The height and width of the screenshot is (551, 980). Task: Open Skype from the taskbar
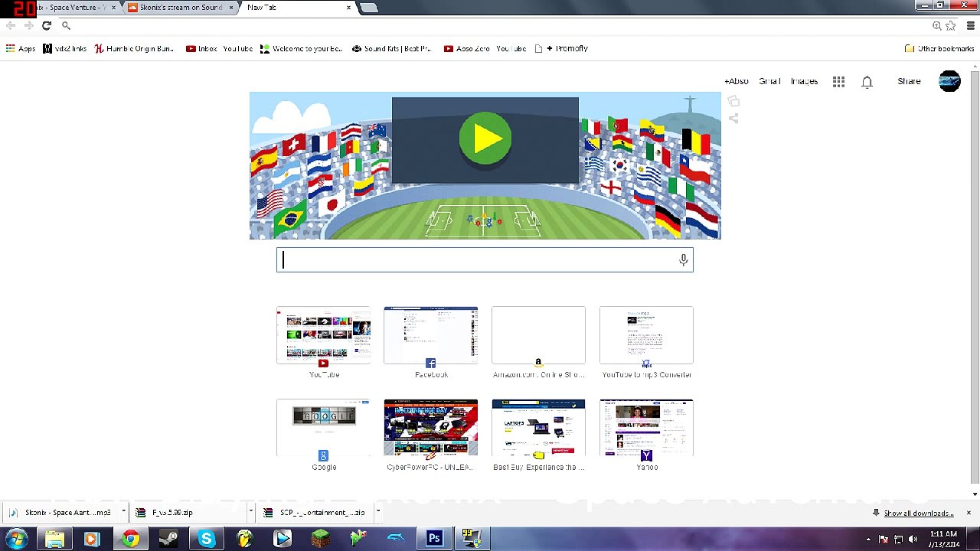pyautogui.click(x=207, y=539)
